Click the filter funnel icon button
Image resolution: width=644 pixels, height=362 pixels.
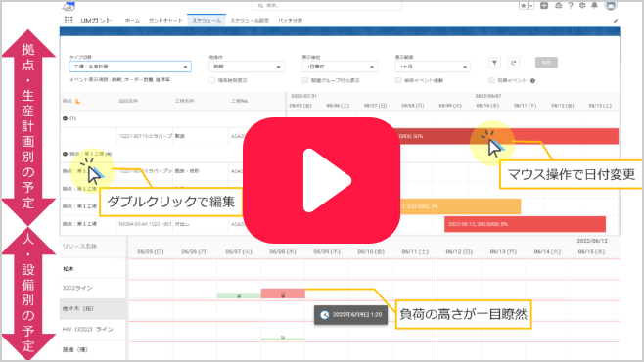click(x=494, y=63)
